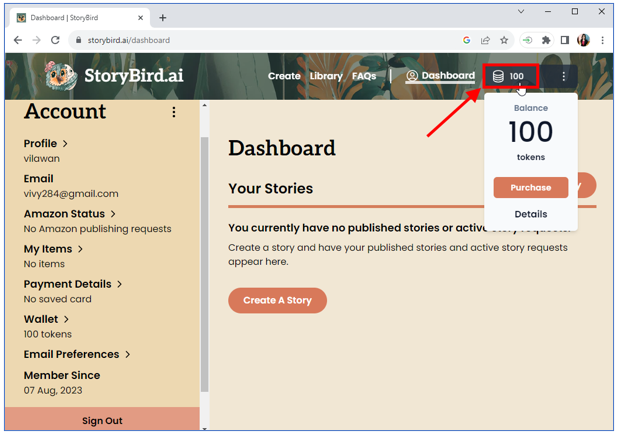The height and width of the screenshot is (434, 618).
Task: Select the Dashboard | StoryBird browser tab
Action: click(x=79, y=18)
